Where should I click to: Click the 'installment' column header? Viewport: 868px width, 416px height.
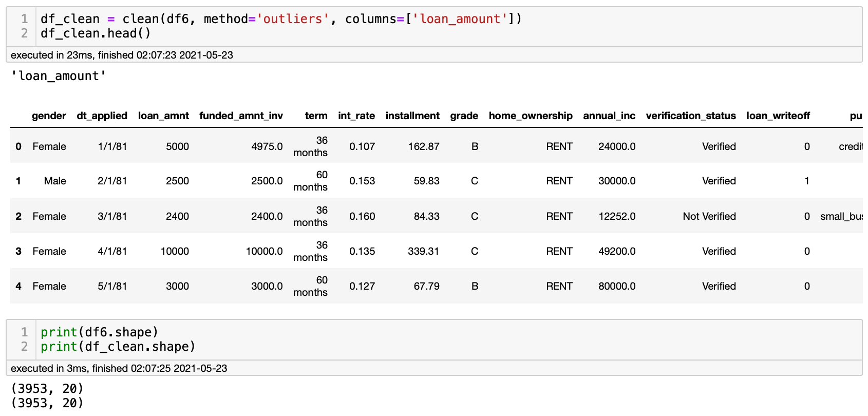412,116
